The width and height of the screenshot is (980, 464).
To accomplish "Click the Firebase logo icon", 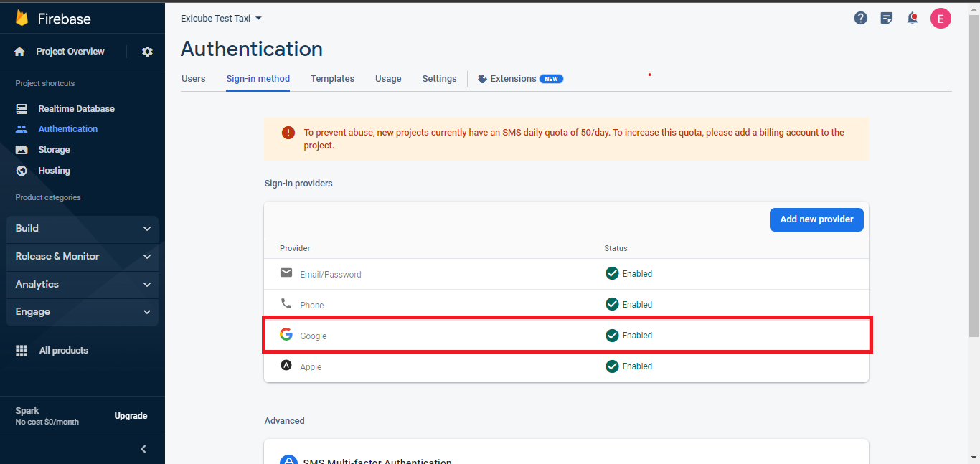I will [x=22, y=18].
